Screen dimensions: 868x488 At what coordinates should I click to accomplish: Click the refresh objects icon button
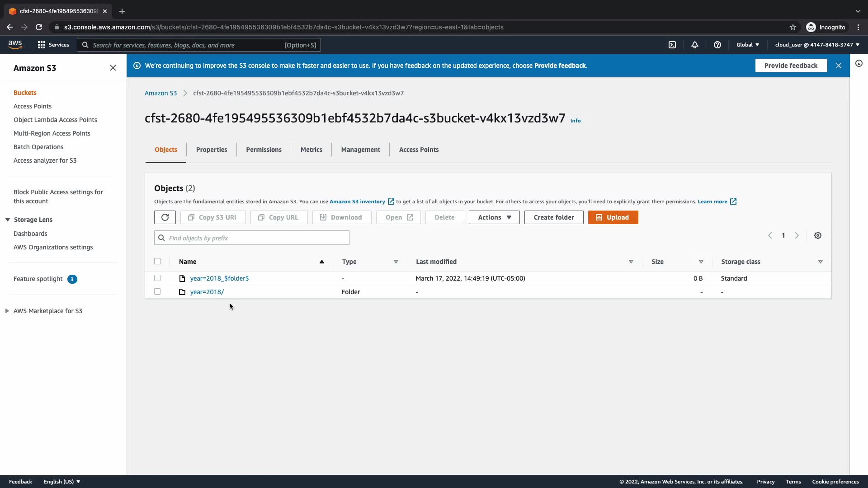[165, 217]
